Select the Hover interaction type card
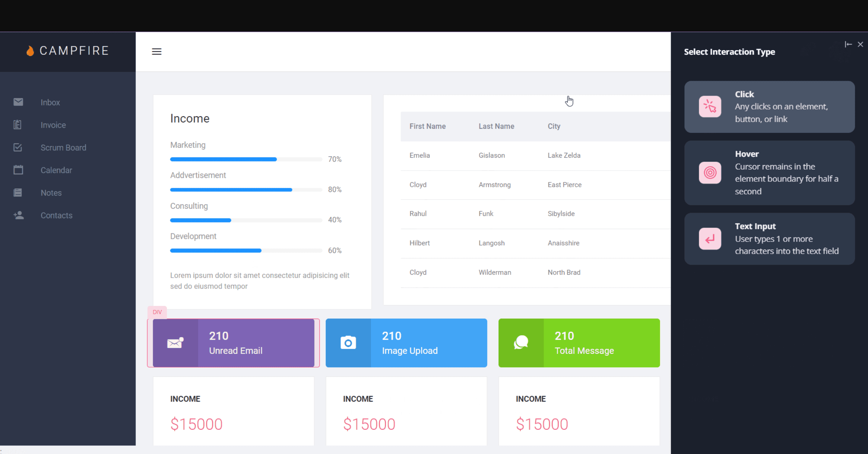 769,173
